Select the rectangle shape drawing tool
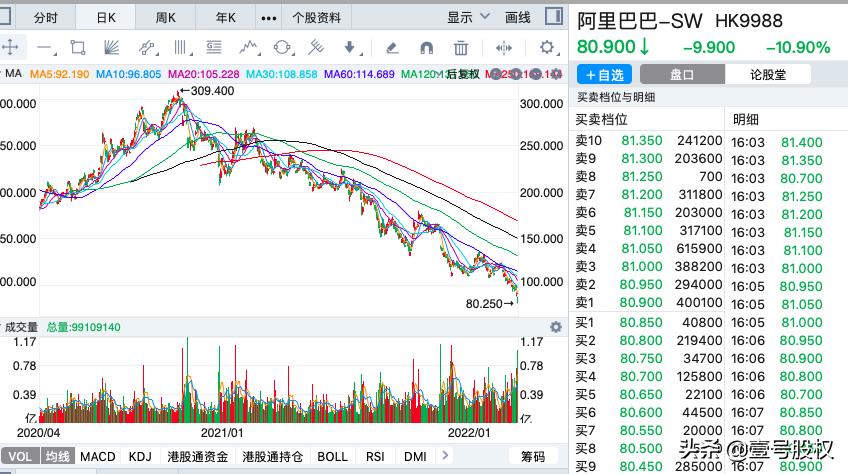 click(x=78, y=48)
